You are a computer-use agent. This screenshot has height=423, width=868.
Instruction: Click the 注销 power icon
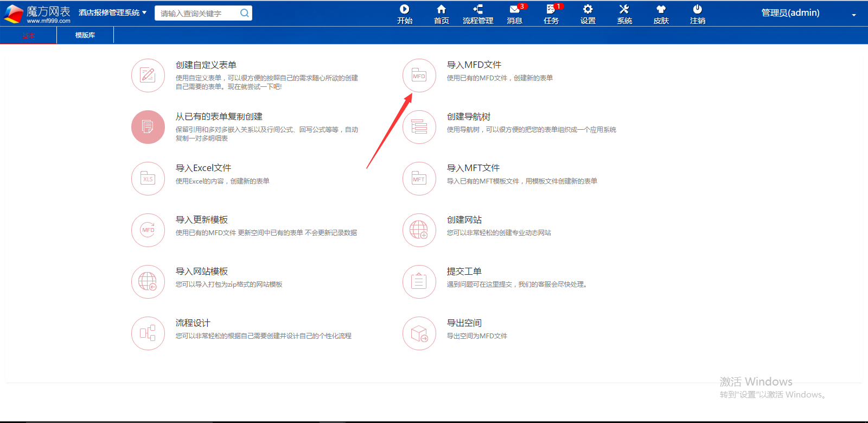click(x=698, y=9)
